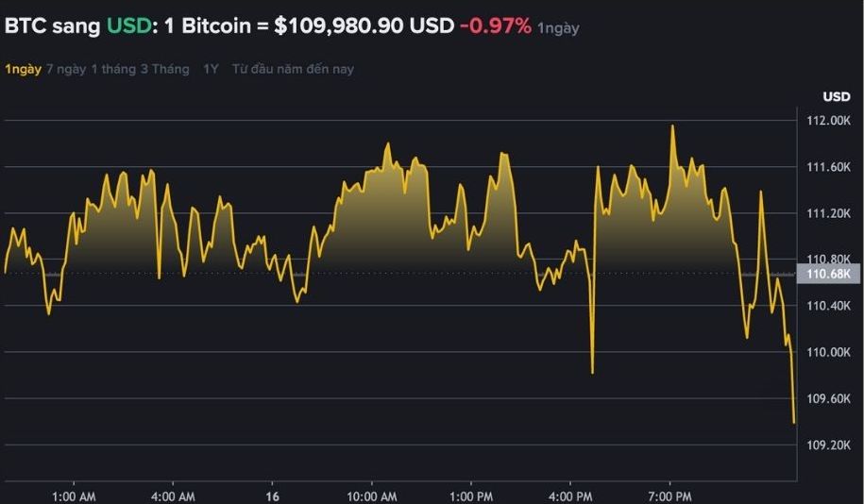This screenshot has height=504, width=864.
Task: Choose the 1 tháng time range
Action: coord(113,69)
